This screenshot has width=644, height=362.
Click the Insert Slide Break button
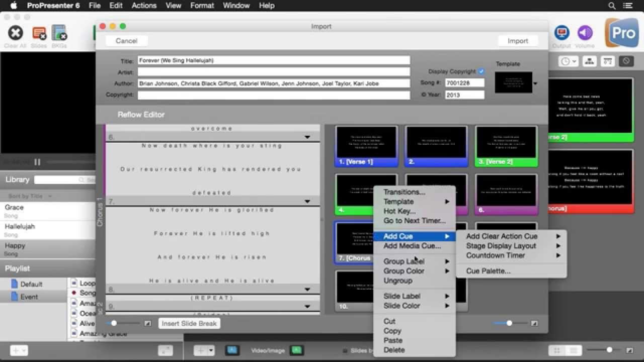pyautogui.click(x=189, y=323)
